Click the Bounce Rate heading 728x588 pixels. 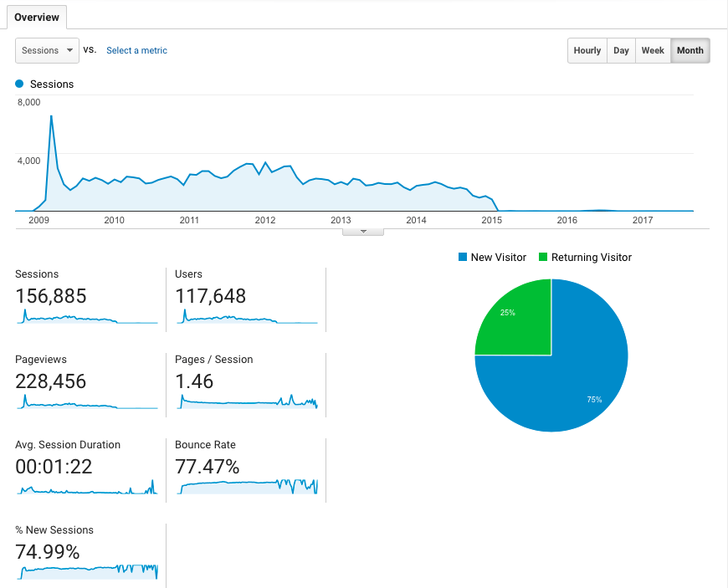tap(205, 445)
